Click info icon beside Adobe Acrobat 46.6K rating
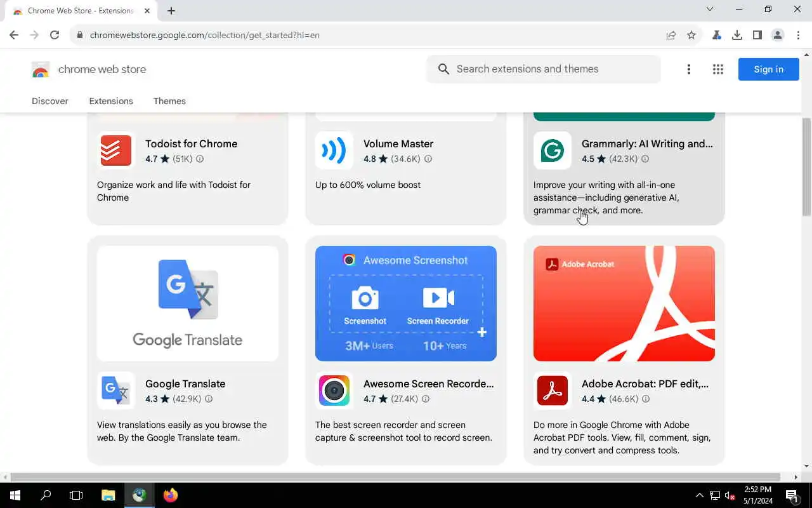812x508 pixels. coord(646,399)
